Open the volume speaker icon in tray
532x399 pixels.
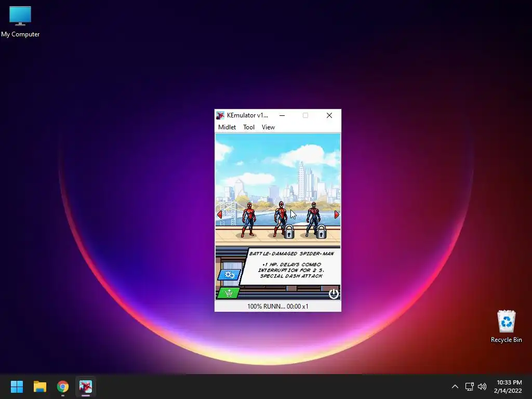point(482,387)
